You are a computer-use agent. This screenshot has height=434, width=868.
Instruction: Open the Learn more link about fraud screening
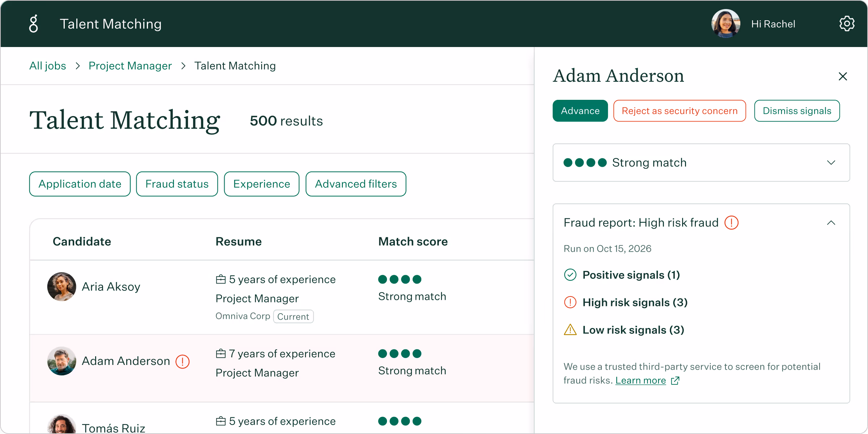click(640, 380)
